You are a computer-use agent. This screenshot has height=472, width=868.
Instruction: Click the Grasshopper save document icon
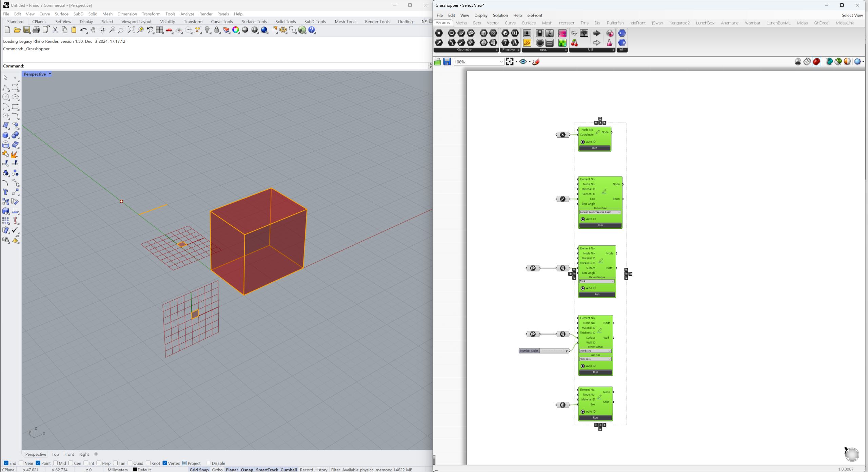447,61
